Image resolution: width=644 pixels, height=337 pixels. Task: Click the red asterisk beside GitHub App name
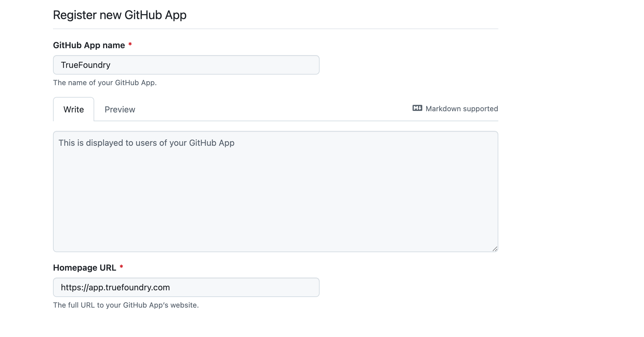click(x=130, y=45)
